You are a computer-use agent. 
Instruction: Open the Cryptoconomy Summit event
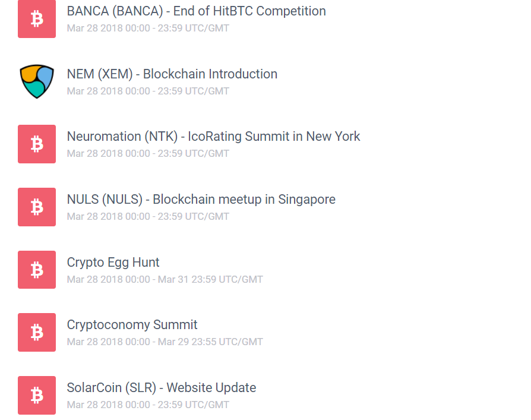coord(132,325)
